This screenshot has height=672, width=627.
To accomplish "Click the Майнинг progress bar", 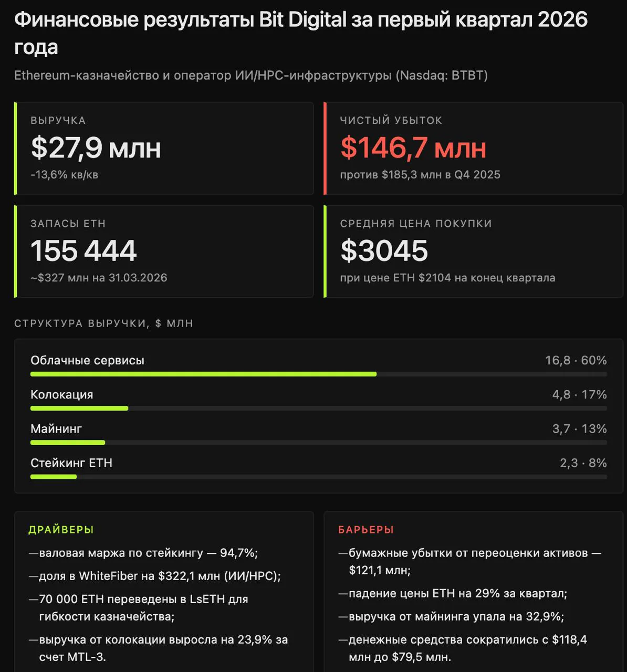I will coord(319,443).
